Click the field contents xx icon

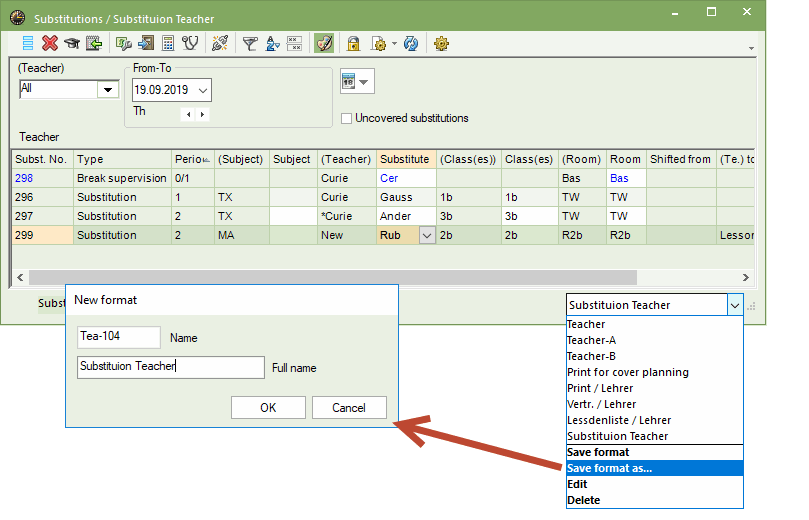click(x=294, y=43)
